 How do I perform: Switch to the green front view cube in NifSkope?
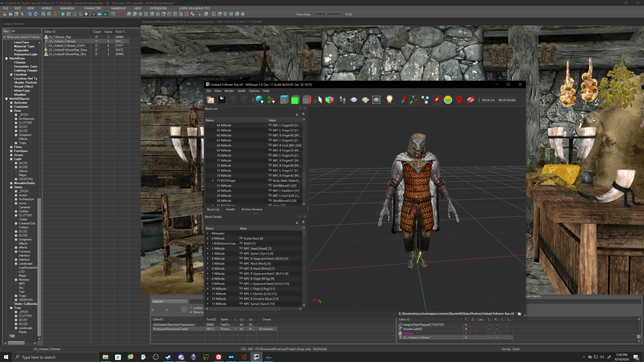click(x=295, y=100)
